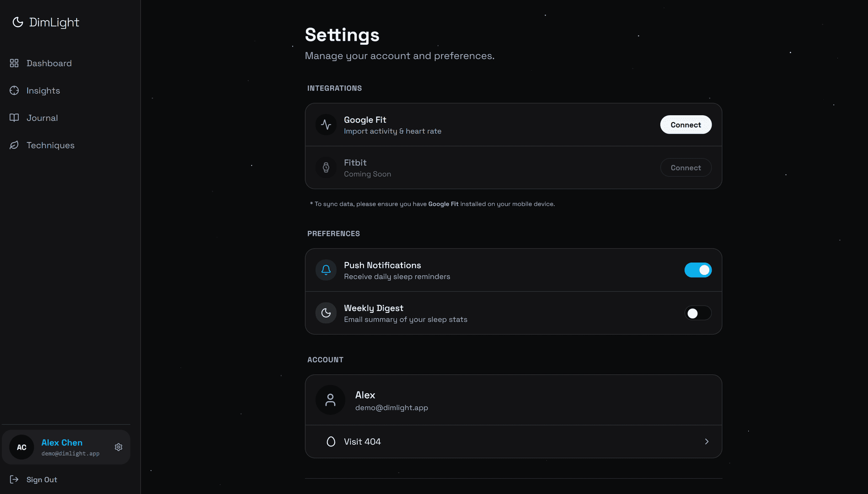
Task: Connect the Google Fit integration
Action: tap(686, 124)
